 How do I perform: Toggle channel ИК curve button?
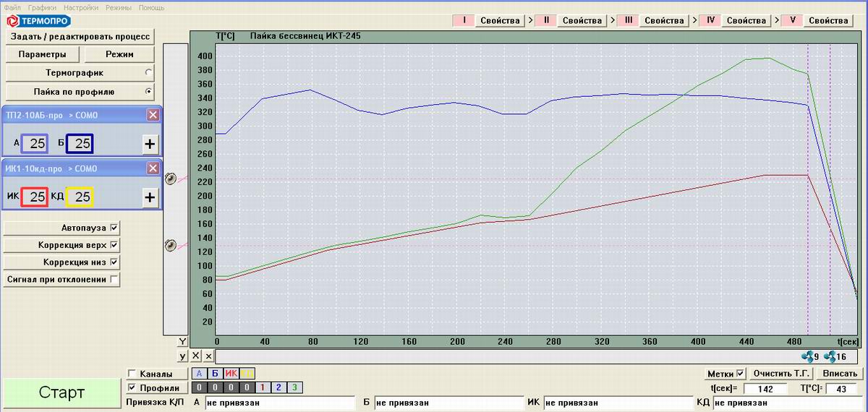[231, 374]
